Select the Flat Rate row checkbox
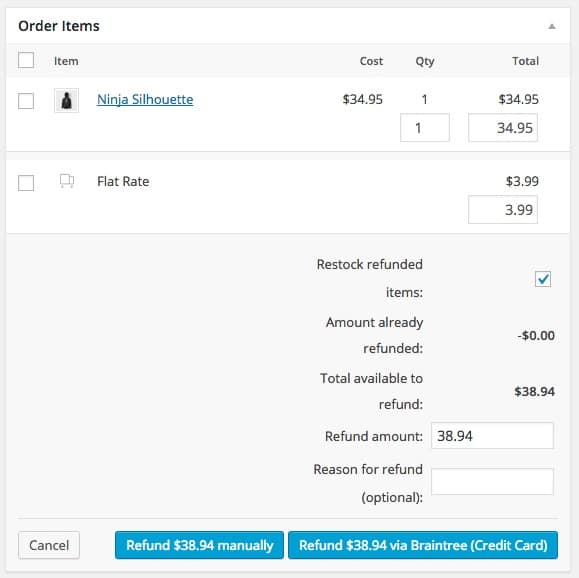579x578 pixels. 26,182
